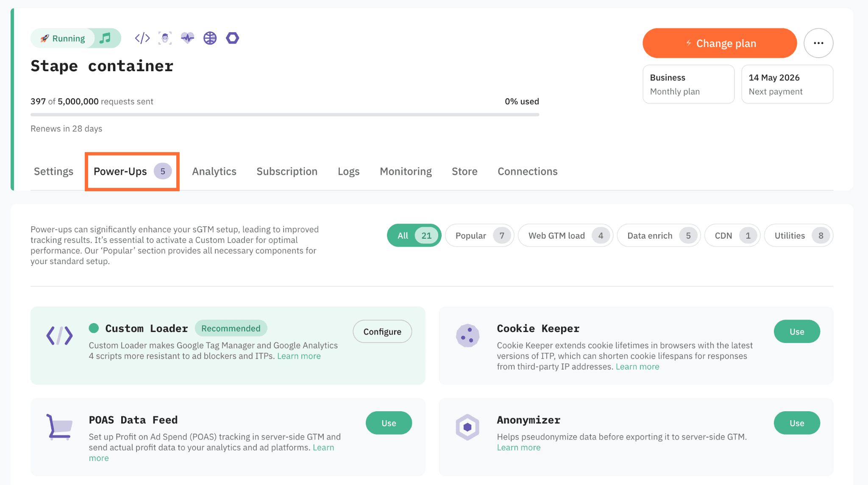868x485 pixels.
Task: Click the heartbeat monitoring icon in header
Action: pos(187,38)
